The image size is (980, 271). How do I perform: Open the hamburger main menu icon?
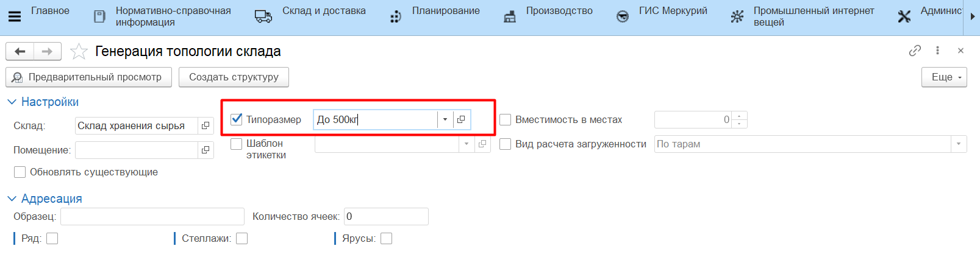point(14,16)
